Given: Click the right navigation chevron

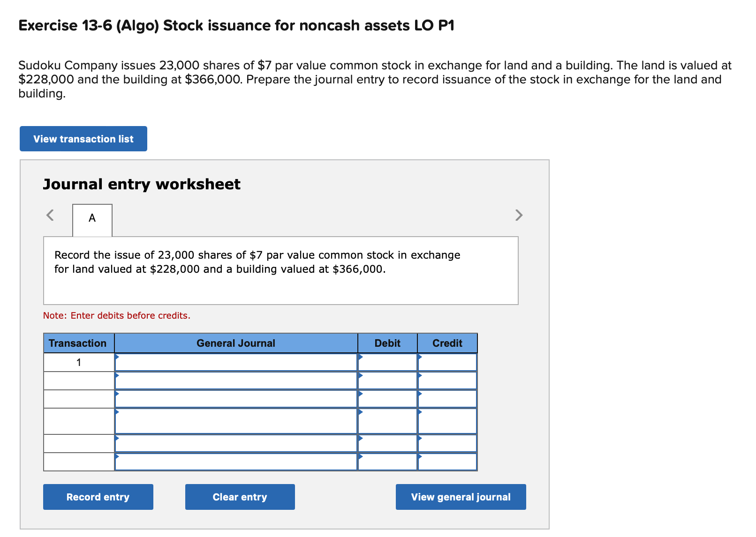Looking at the screenshot, I should (x=518, y=215).
